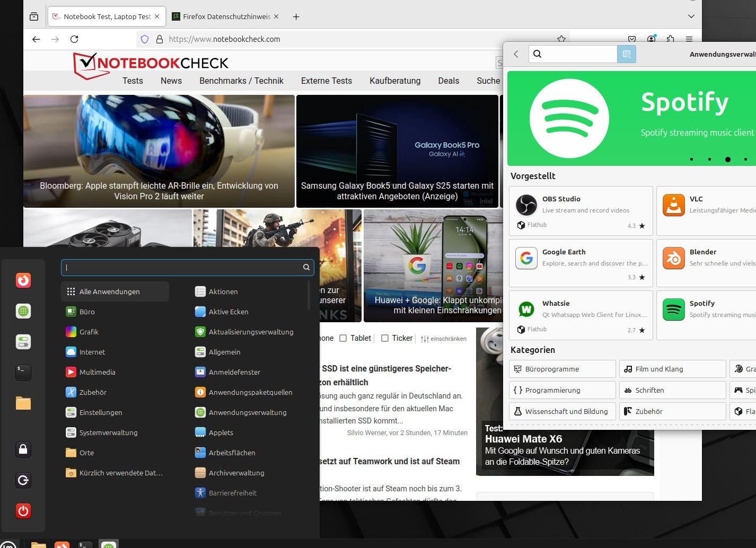756x548 pixels.
Task: Open the Google Earth card in Software Manager
Action: coord(581,263)
